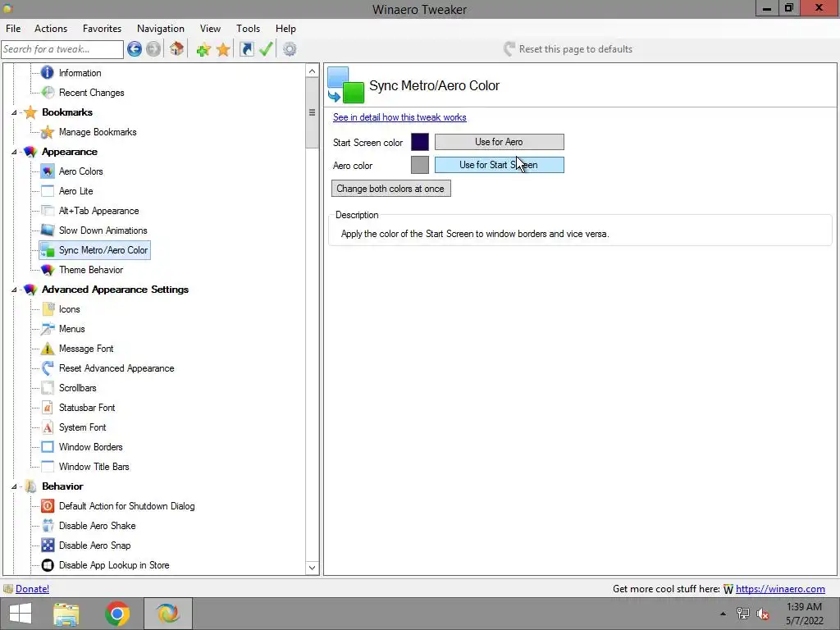
Task: Click the Donate! link
Action: (32, 589)
